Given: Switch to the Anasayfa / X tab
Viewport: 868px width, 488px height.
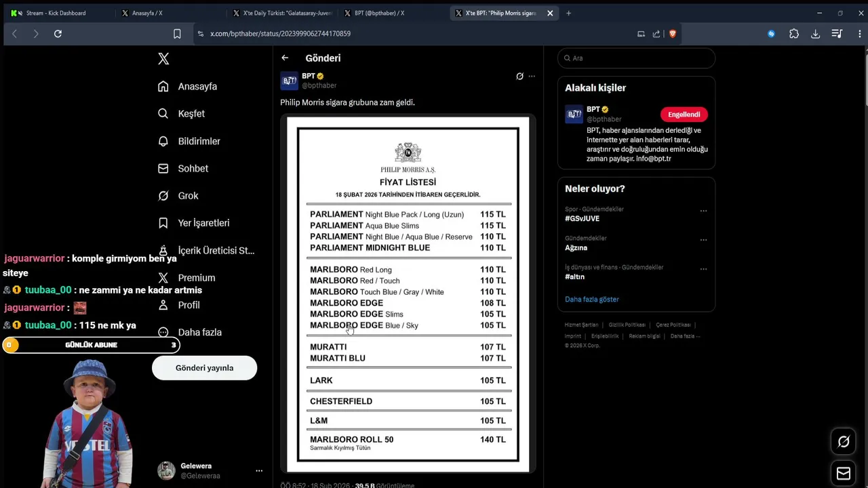Looking at the screenshot, I should 170,13.
